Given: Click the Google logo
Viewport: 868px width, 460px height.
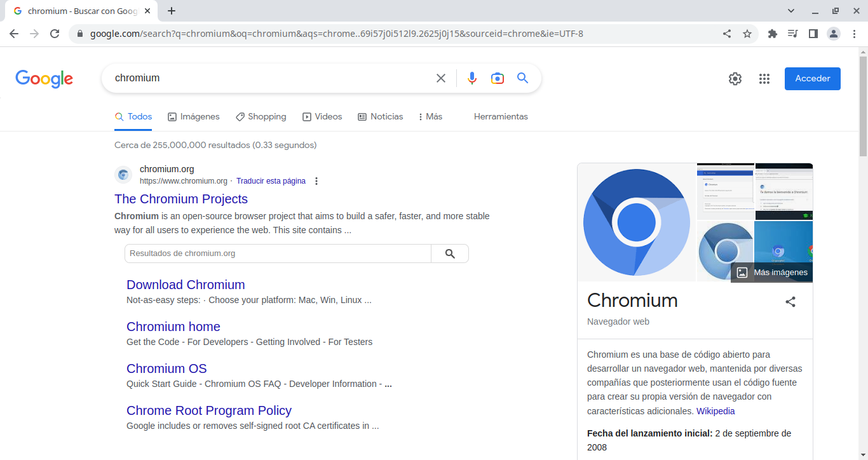Looking at the screenshot, I should (44, 79).
